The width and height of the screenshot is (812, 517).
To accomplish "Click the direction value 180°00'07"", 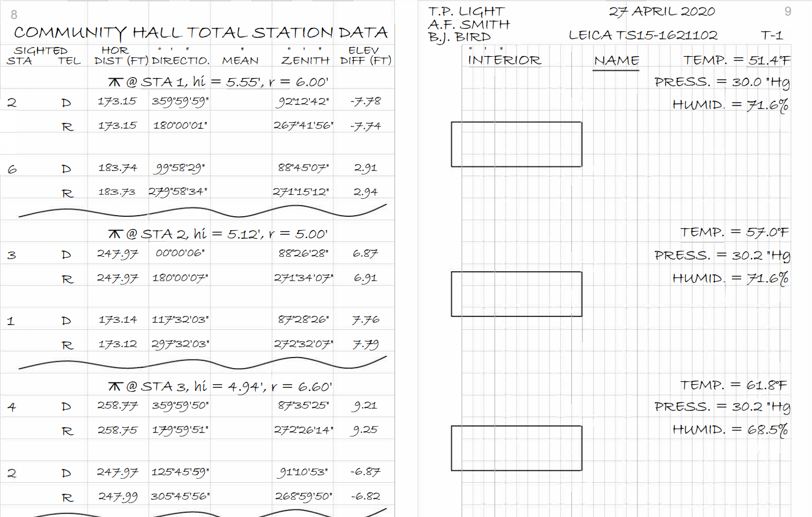I will [180, 278].
